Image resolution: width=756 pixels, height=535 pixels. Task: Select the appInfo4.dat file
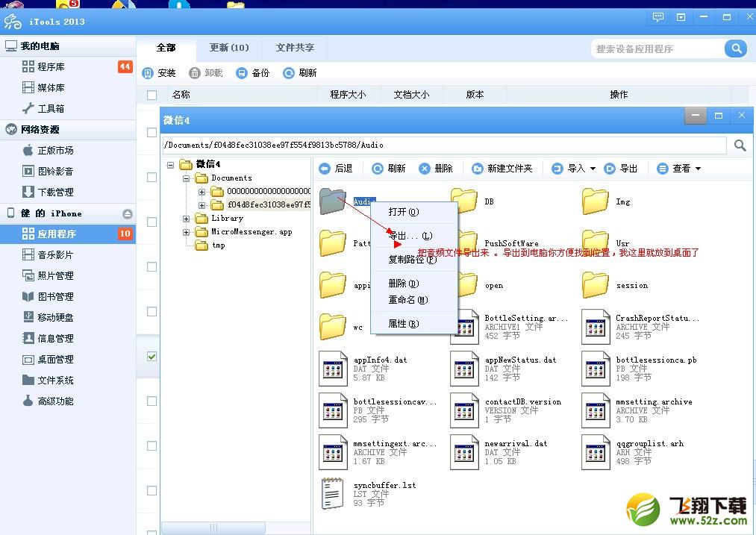tap(363, 369)
